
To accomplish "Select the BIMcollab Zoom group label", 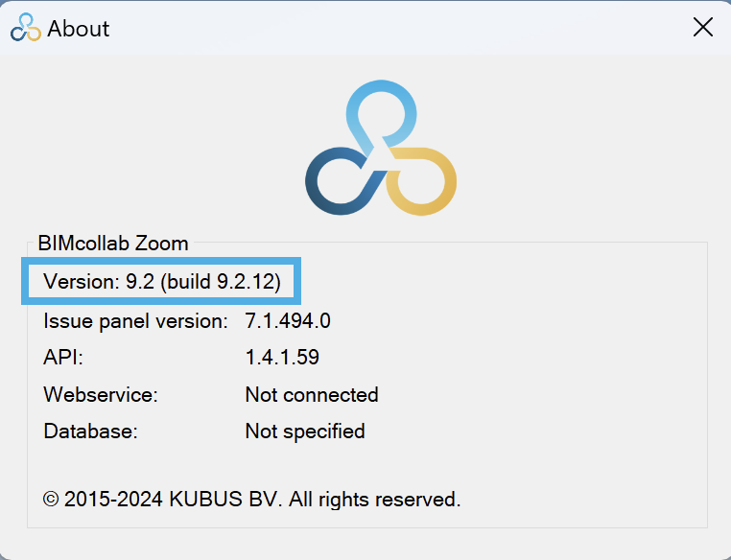I will pos(113,244).
